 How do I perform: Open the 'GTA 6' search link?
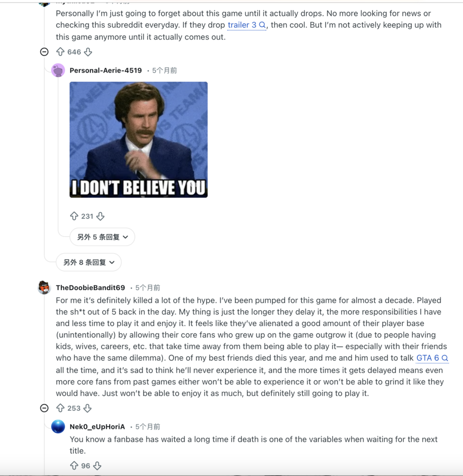[432, 358]
